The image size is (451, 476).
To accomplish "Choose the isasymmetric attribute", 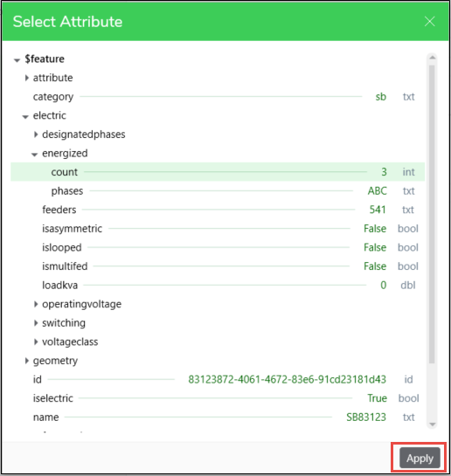I will [218, 229].
